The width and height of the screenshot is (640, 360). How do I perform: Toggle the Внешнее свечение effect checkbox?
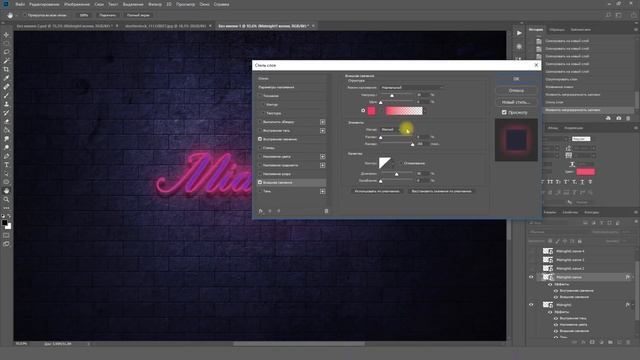pos(260,182)
